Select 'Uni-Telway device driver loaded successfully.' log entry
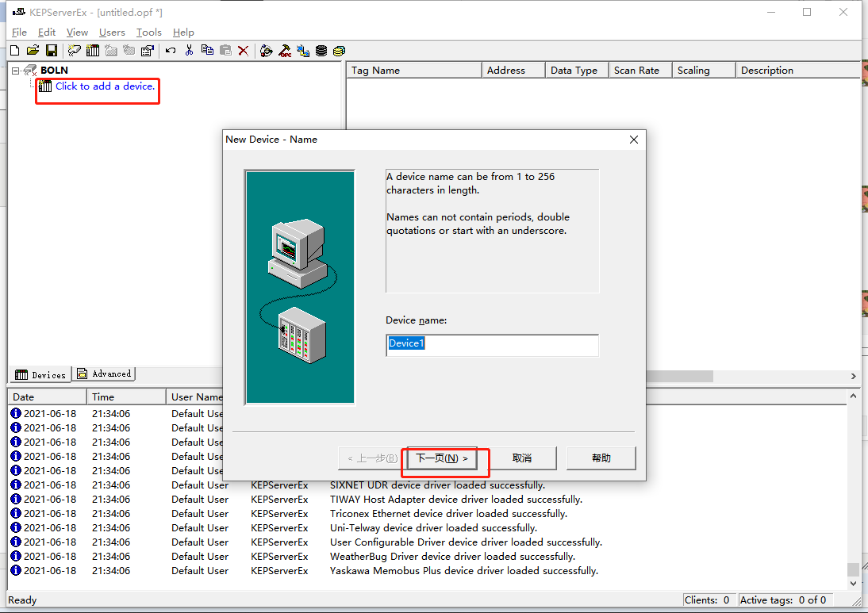The image size is (868, 613). pyautogui.click(x=433, y=528)
